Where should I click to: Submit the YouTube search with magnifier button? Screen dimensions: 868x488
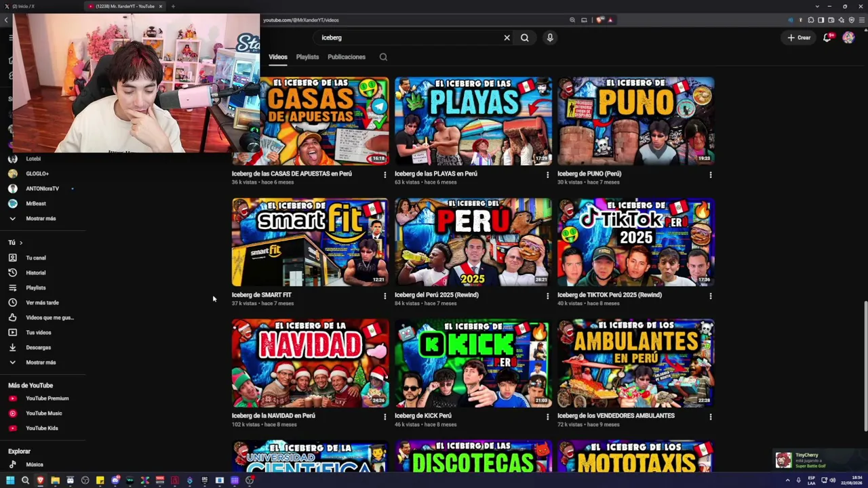tap(525, 38)
